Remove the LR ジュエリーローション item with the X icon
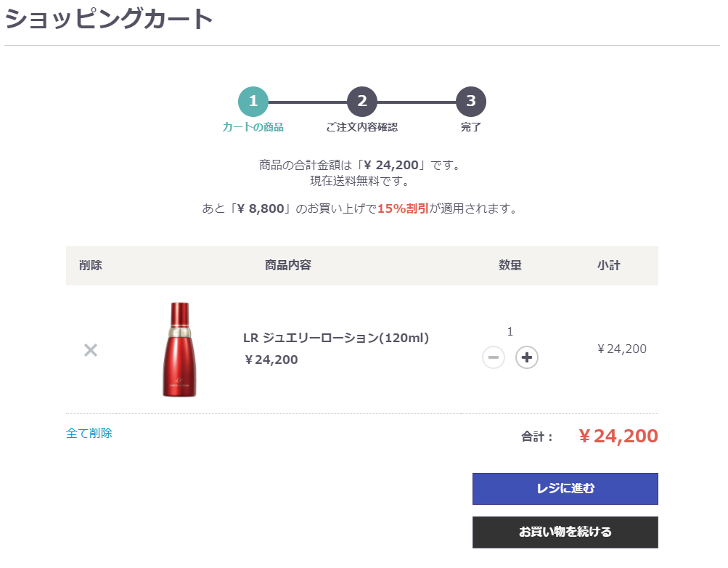728x568 pixels. [x=90, y=350]
